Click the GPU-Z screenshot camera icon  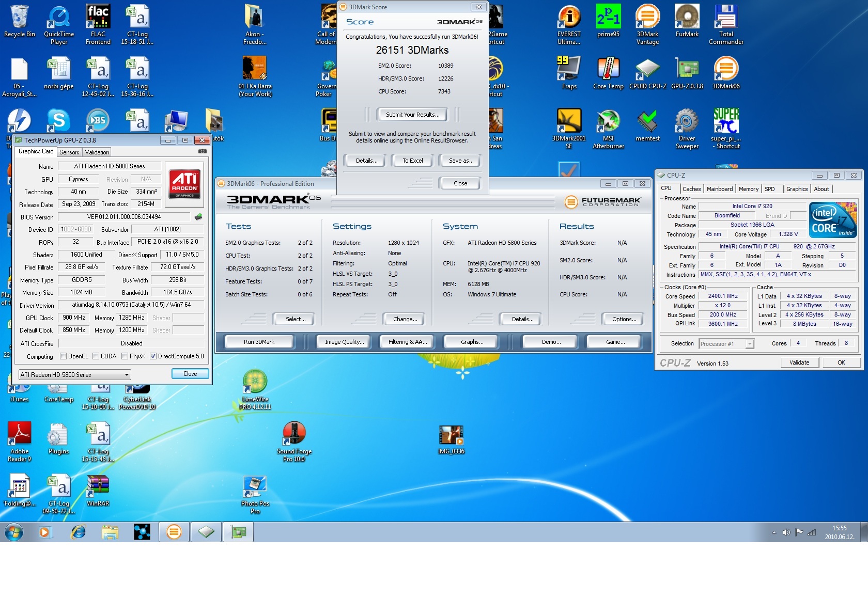coord(202,151)
